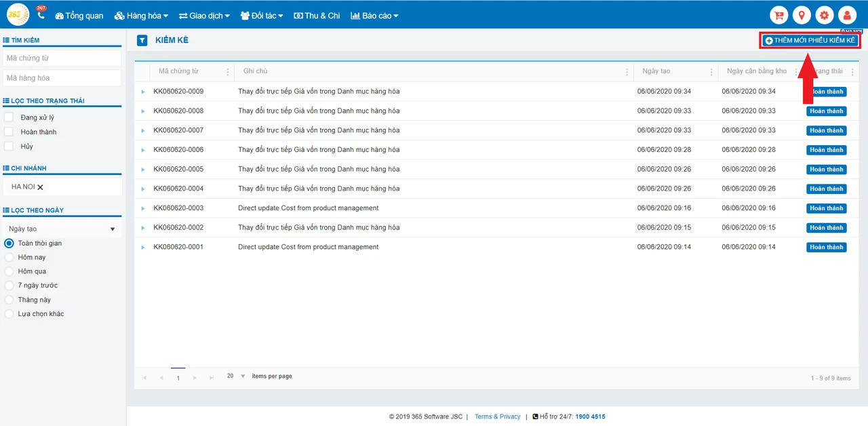Viewport: 868px width, 426px height.
Task: Click Thêm mới phiếu kiểm kê button
Action: coord(810,41)
